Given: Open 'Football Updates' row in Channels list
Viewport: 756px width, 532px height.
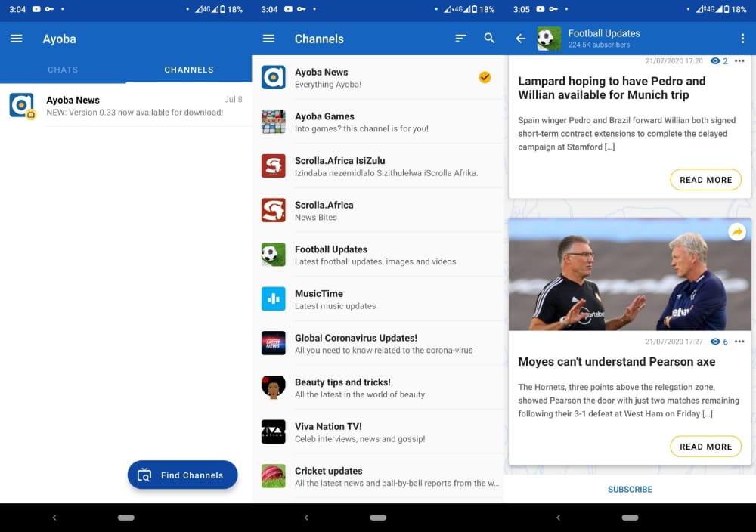Looking at the screenshot, I should [377, 255].
